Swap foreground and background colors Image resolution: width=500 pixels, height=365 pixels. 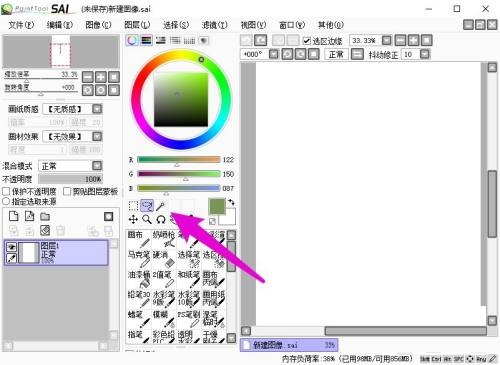(x=231, y=202)
